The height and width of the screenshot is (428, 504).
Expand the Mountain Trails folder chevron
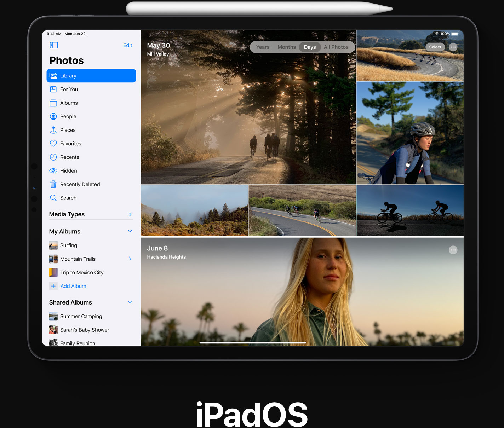[x=130, y=259]
